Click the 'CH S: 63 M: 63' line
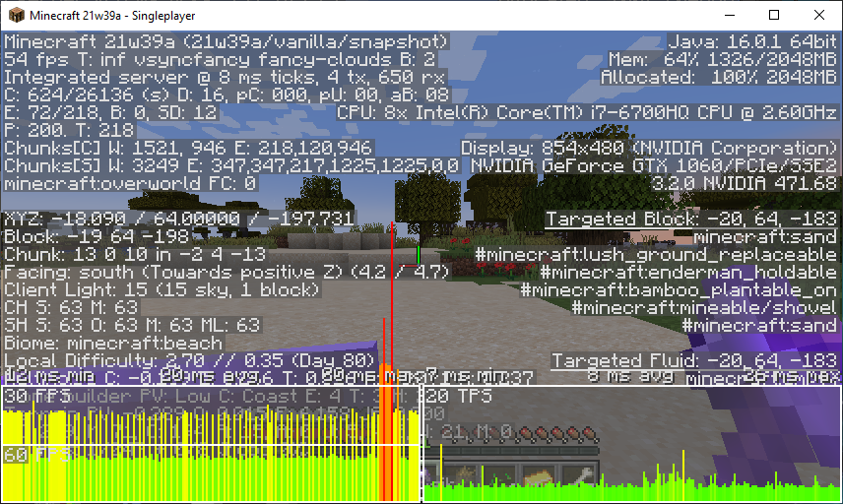The image size is (843, 504). point(72,307)
